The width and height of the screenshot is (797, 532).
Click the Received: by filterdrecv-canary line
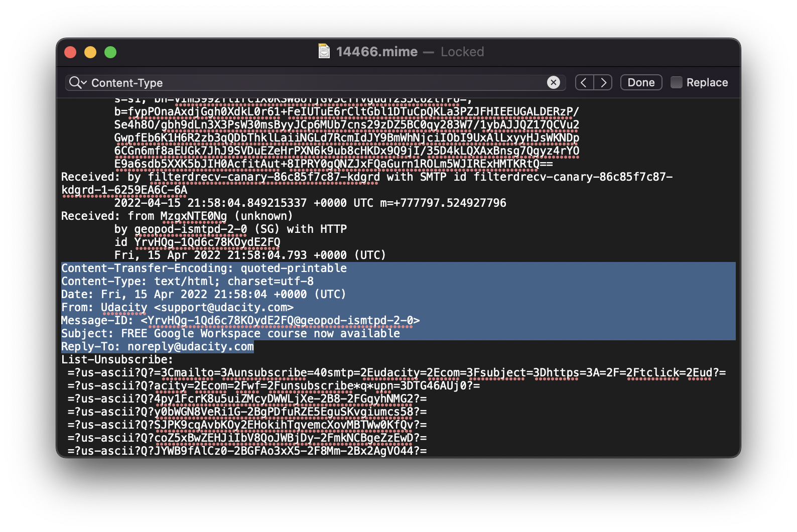(367, 177)
